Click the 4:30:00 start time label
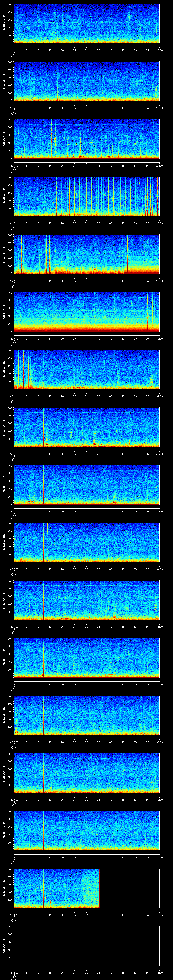This screenshot has height=980, width=173. click(14, 396)
